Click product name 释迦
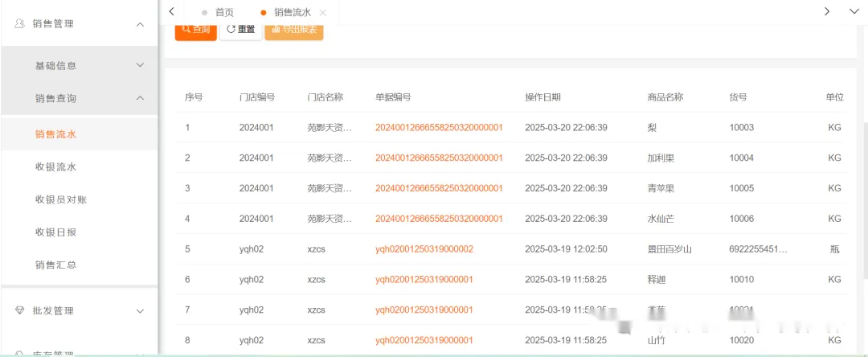Viewport: 868px width, 357px height. 657,280
